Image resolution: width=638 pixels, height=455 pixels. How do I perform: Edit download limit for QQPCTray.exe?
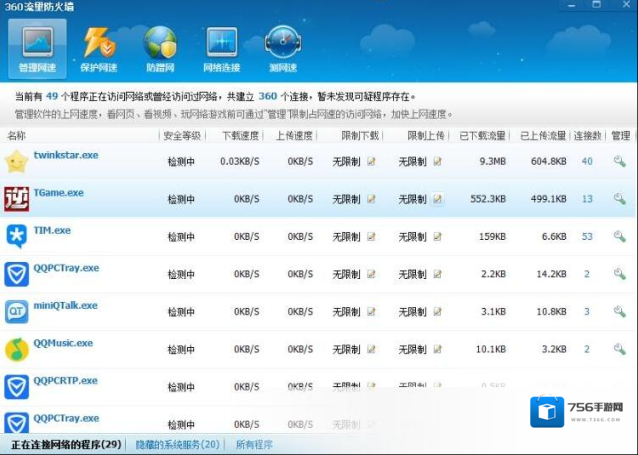(371, 274)
